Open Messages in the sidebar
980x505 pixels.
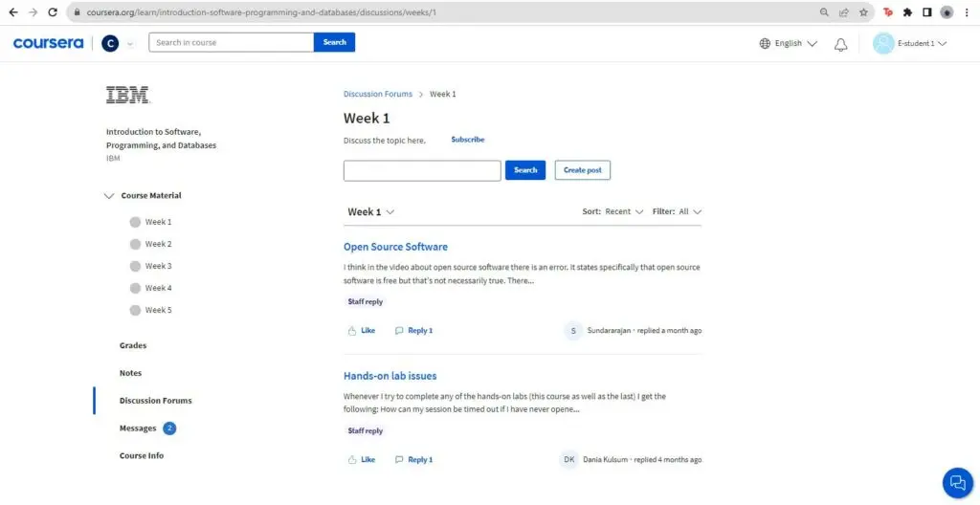(138, 428)
